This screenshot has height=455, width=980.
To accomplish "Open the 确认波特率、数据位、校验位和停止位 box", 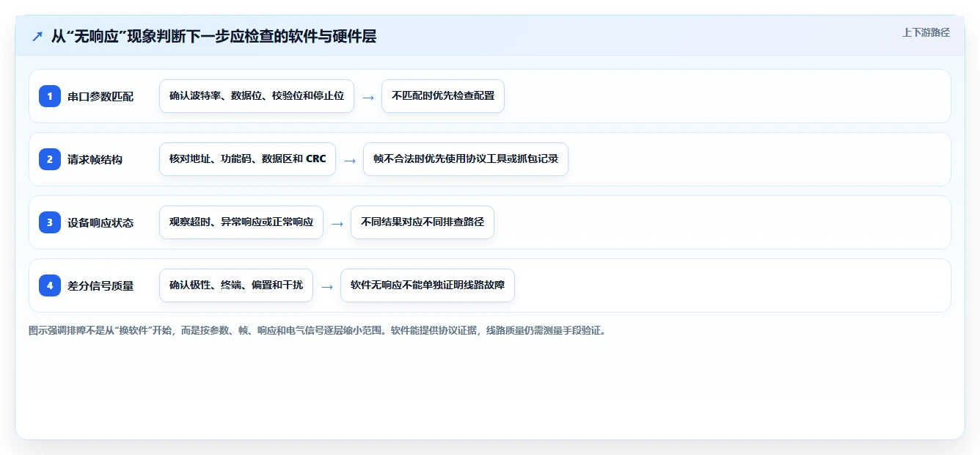I will pos(257,96).
